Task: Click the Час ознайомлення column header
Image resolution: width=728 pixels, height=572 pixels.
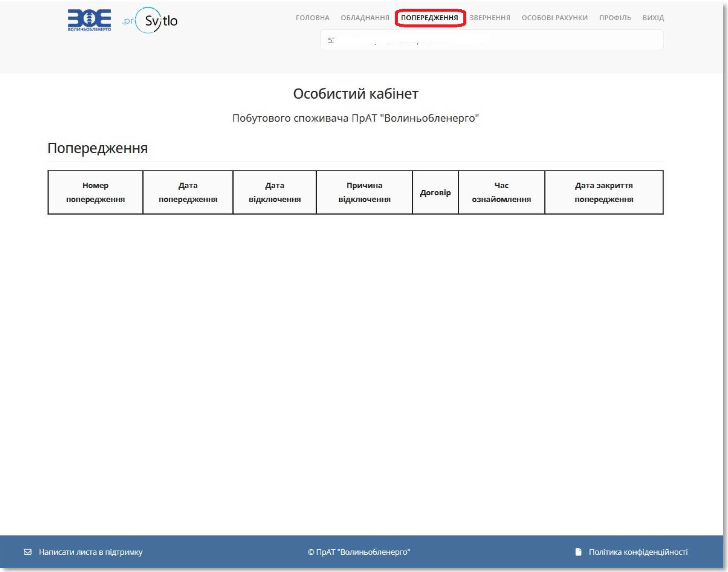Action: point(501,192)
